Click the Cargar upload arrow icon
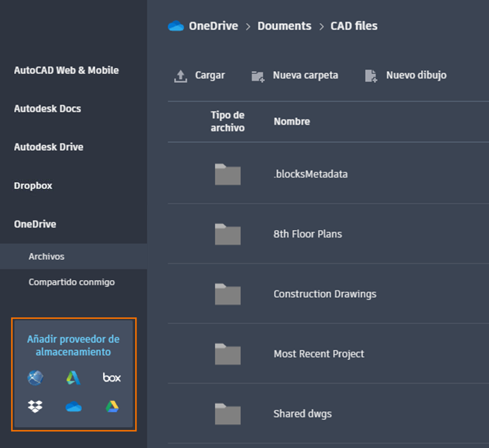 180,76
